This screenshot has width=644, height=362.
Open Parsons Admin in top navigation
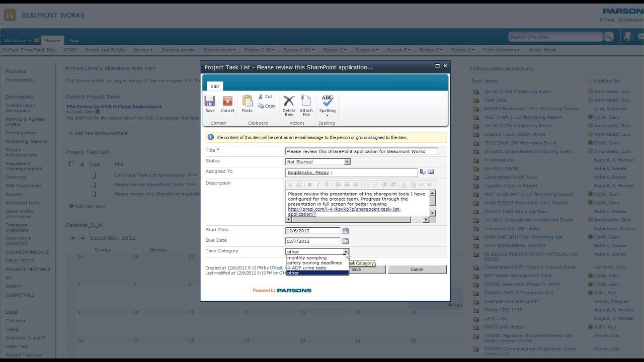(178, 50)
